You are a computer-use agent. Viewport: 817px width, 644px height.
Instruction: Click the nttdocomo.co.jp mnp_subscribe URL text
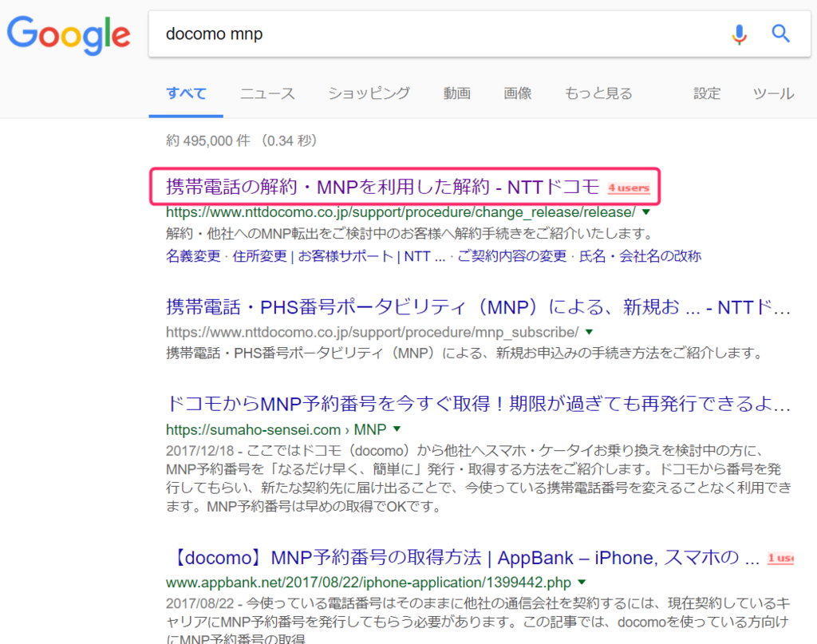[x=372, y=333]
